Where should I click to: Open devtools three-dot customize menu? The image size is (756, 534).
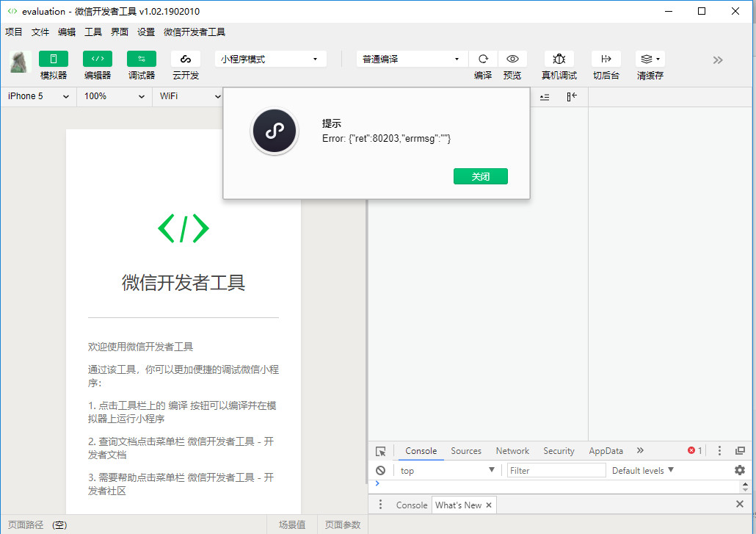pos(719,450)
